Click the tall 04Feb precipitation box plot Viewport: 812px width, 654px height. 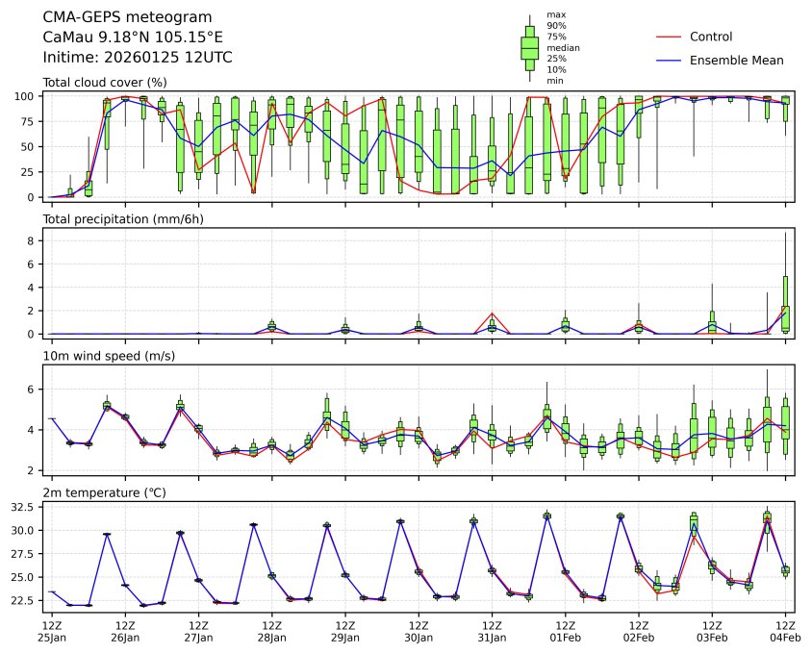(x=785, y=306)
